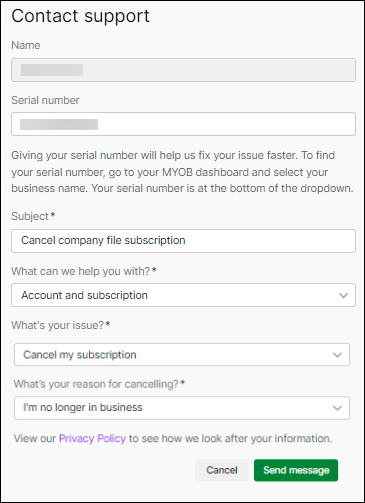This screenshot has width=365, height=503.
Task: Click the disabled Name field
Action: point(183,70)
